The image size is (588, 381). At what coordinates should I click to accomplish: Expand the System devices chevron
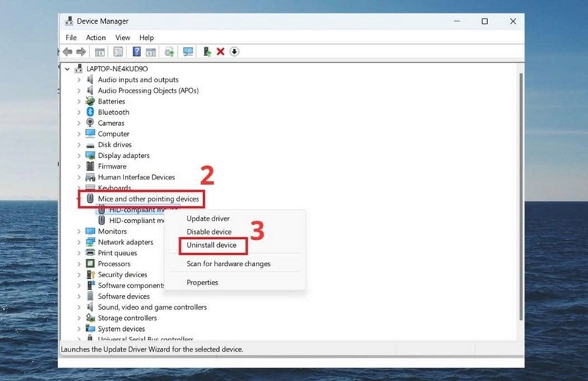[79, 329]
